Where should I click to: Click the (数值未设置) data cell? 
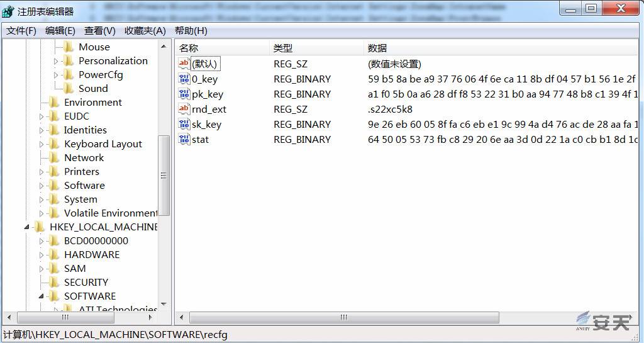[x=395, y=64]
